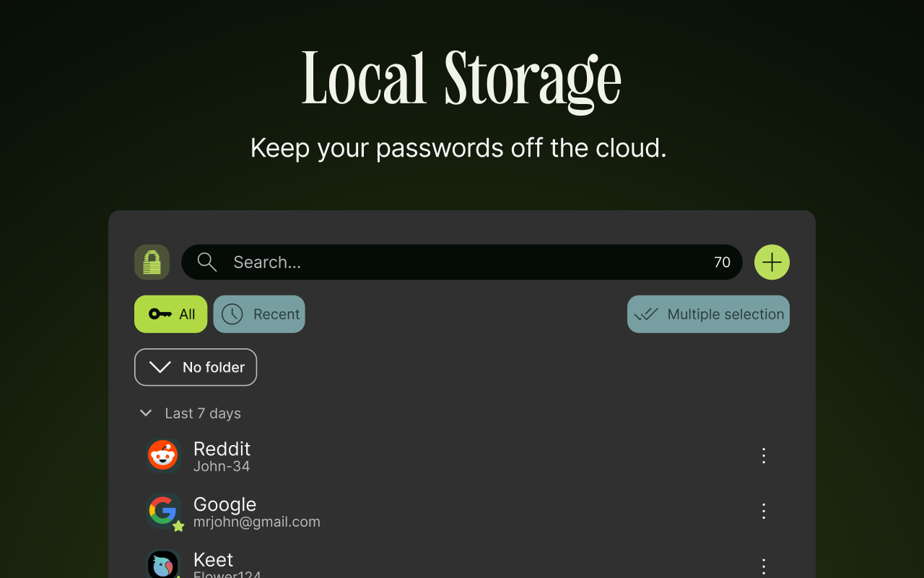Open the three-dot menu for Reddit
Image resolution: width=924 pixels, height=578 pixels.
763,455
